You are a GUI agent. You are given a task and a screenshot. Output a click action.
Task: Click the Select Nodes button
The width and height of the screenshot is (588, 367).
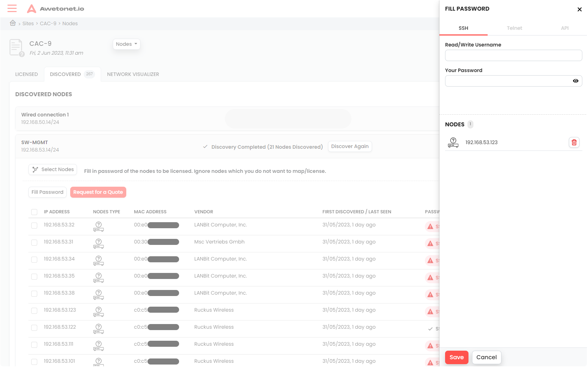pos(53,170)
